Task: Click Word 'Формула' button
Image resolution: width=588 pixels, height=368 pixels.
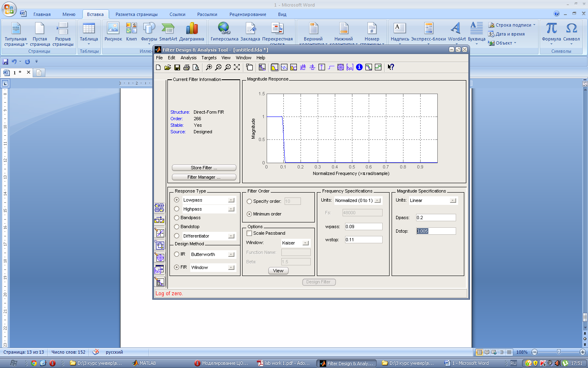Action: click(552, 33)
